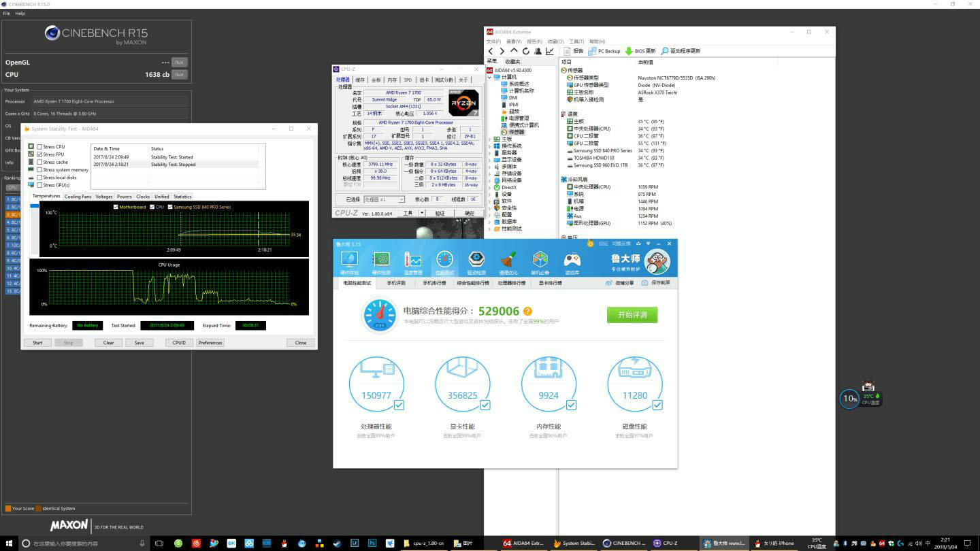Open Windows Start menu
This screenshot has height=551, width=980.
pyautogui.click(x=9, y=544)
